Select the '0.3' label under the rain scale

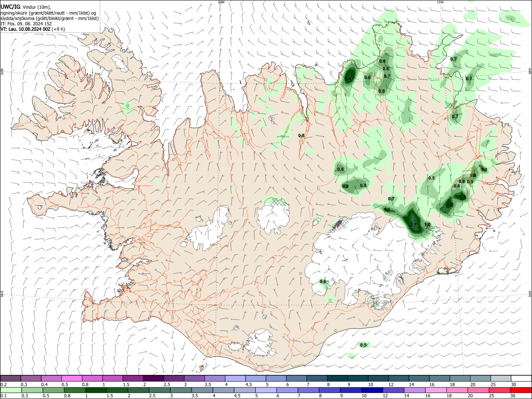pos(25,396)
